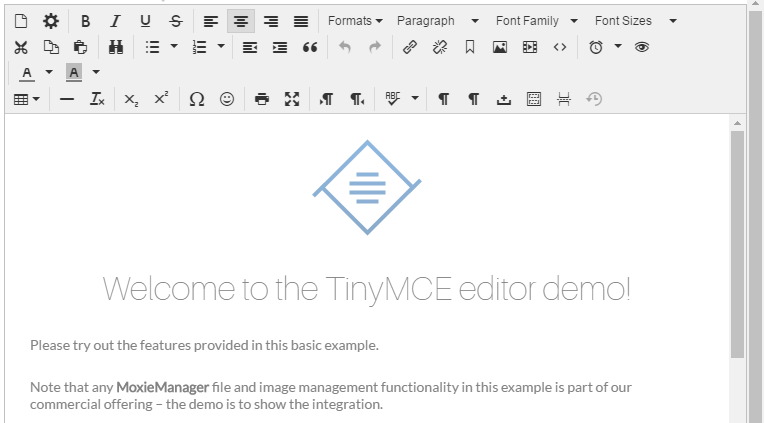
Task: Insert a special character with the Omega icon
Action: (197, 99)
